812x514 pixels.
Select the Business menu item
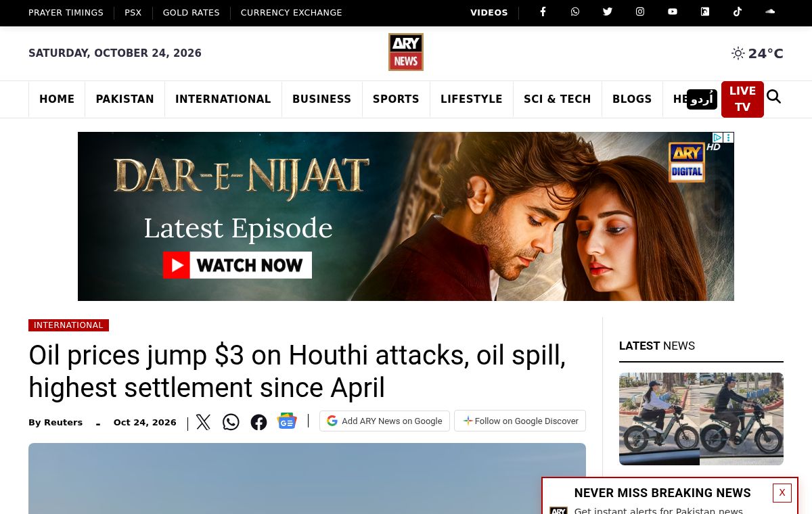(322, 99)
